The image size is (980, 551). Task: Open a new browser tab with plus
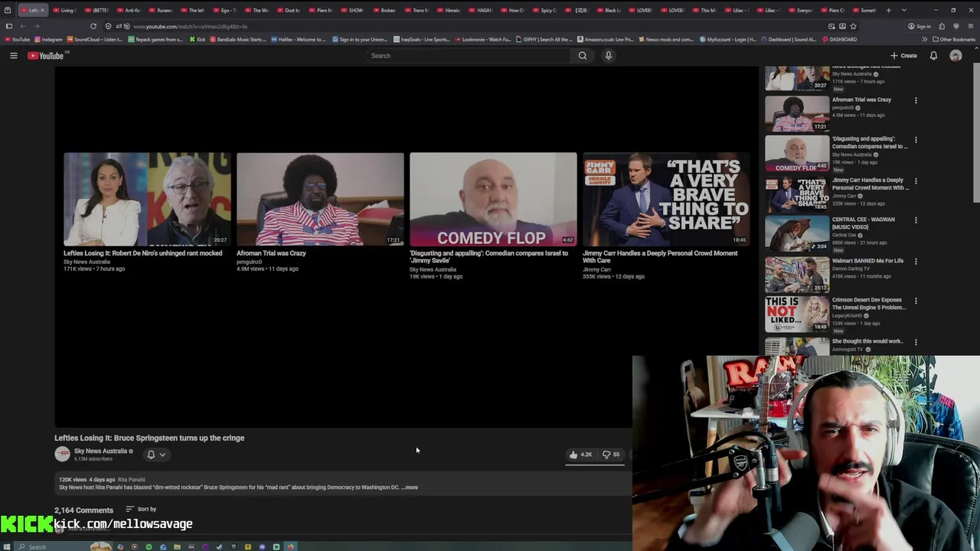(888, 10)
